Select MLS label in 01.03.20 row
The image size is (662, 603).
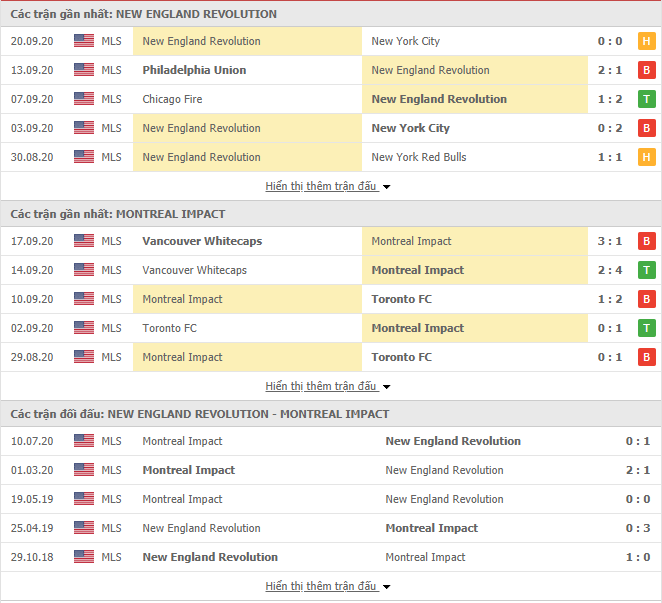[x=111, y=470]
